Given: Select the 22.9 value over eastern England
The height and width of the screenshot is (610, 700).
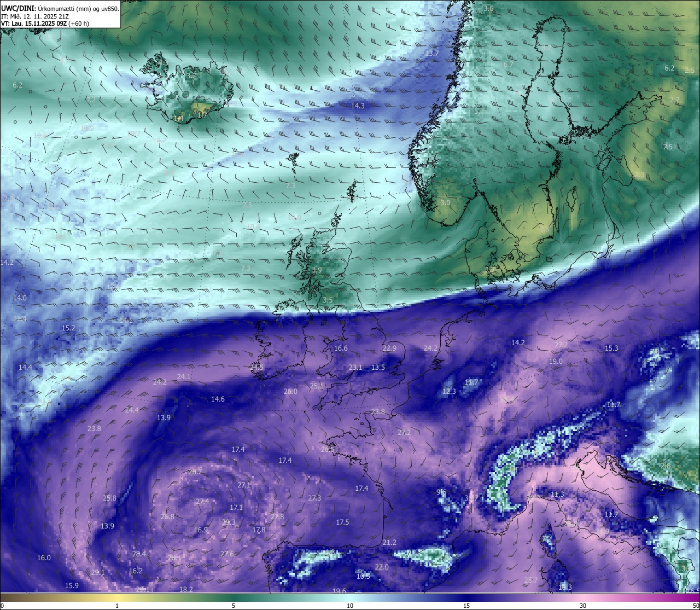Looking at the screenshot, I should 389,348.
